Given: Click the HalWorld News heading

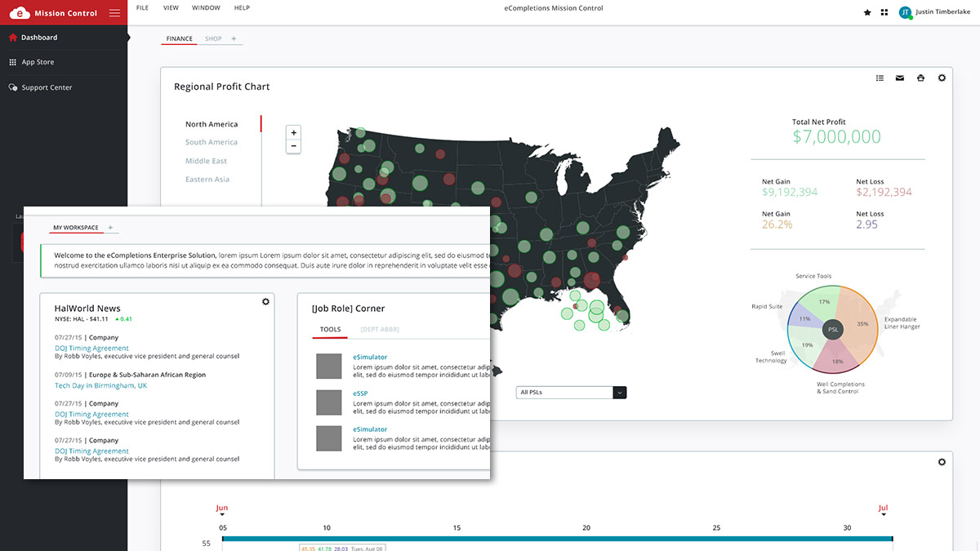Looking at the screenshot, I should (x=87, y=309).
